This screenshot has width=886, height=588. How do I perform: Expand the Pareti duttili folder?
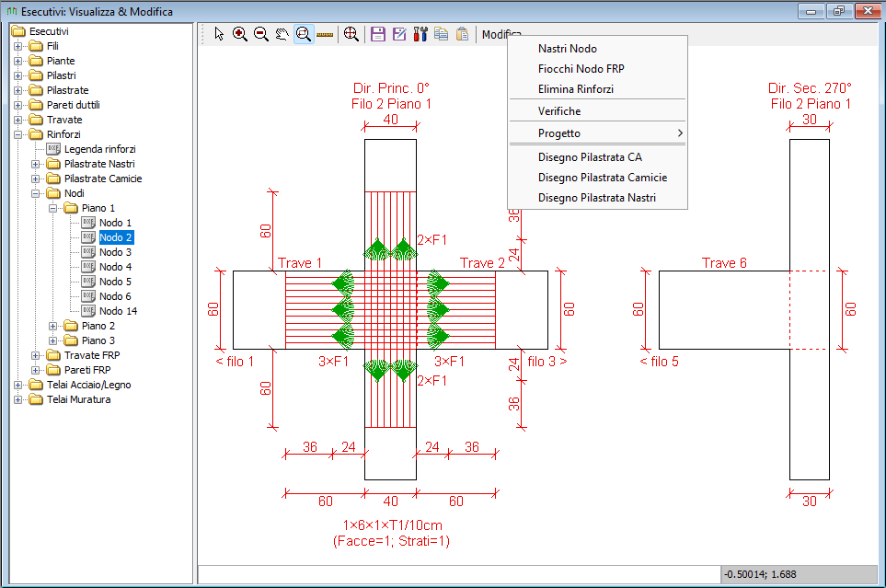[x=18, y=105]
